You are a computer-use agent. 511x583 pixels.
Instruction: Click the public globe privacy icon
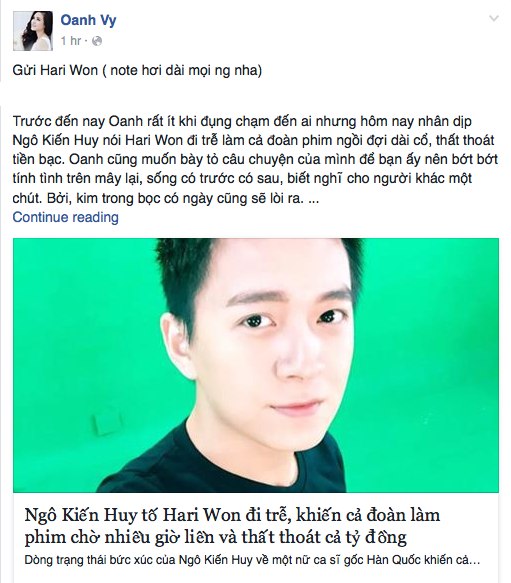click(97, 41)
